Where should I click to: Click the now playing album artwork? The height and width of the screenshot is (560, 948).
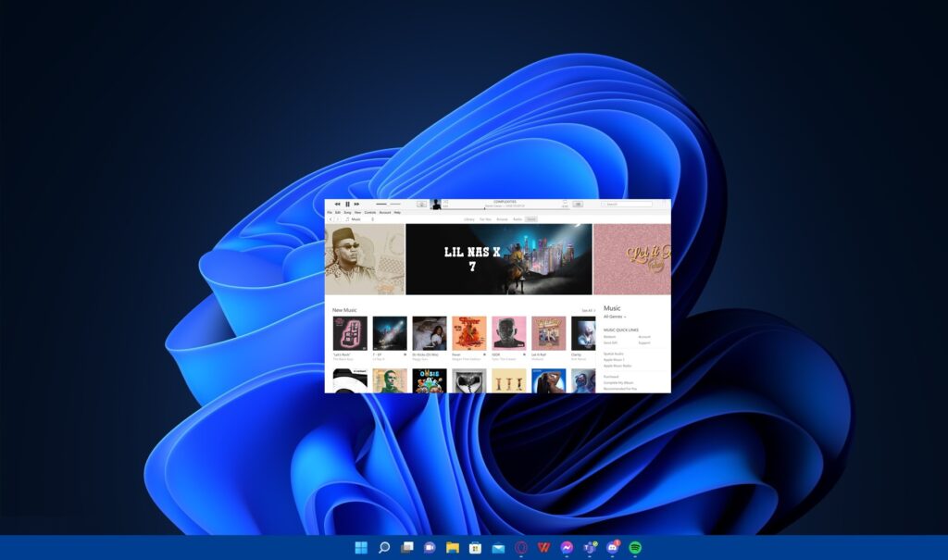(436, 205)
